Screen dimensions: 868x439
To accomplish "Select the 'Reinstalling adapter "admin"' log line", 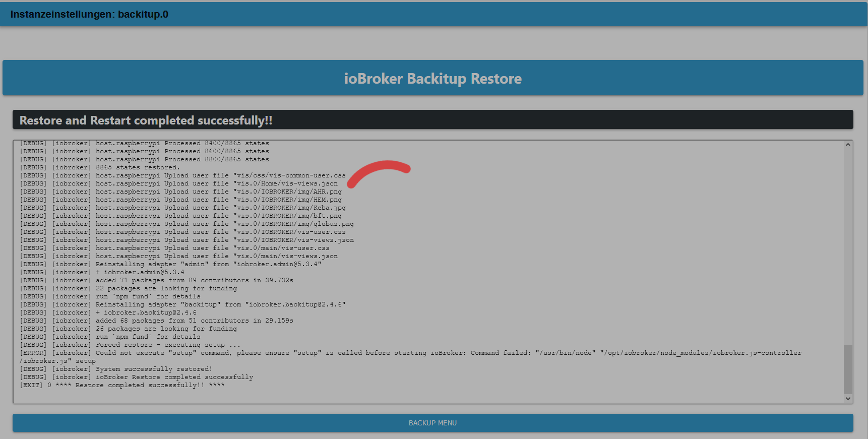I will tap(171, 264).
